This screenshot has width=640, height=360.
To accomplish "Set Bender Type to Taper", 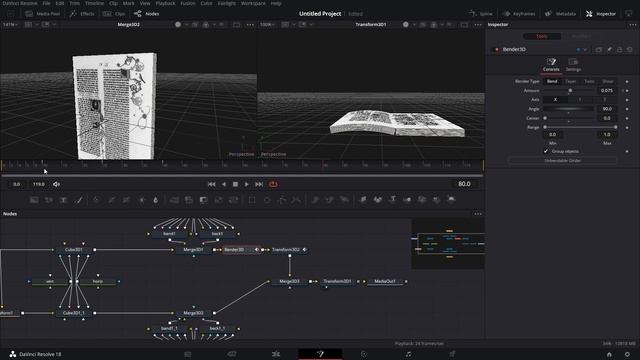I will 571,81.
